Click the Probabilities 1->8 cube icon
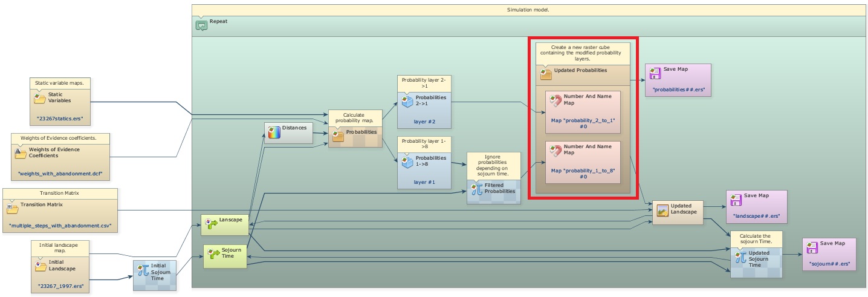 (x=407, y=162)
